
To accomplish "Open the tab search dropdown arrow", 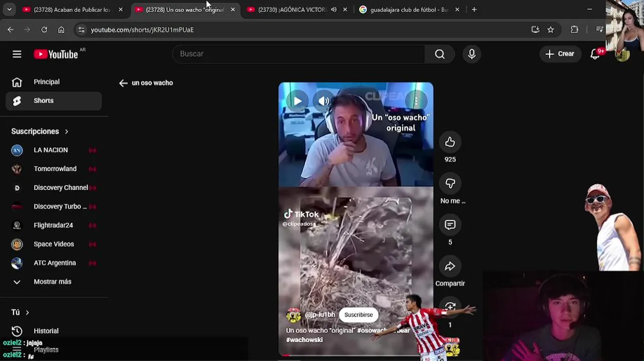I will pyautogui.click(x=9, y=10).
